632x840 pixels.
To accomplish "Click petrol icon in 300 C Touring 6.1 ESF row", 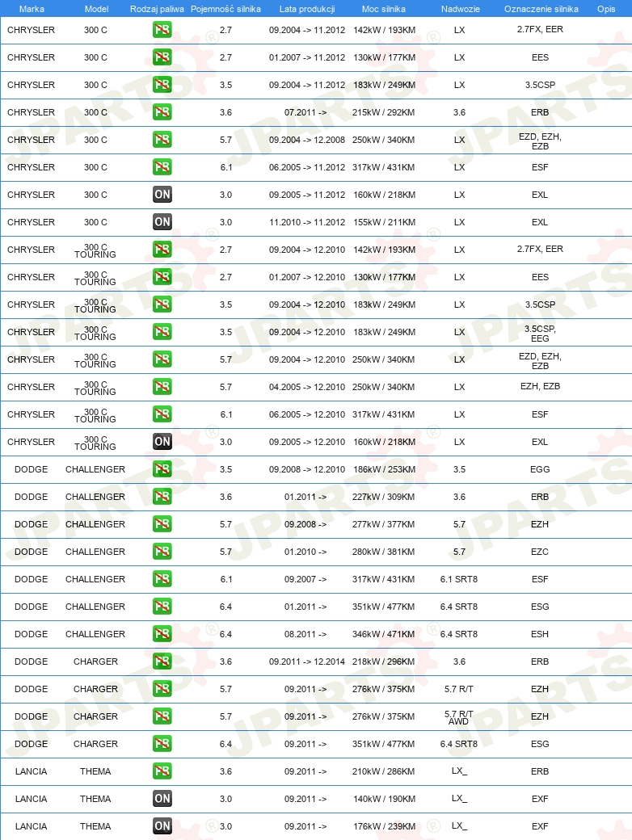I will tap(162, 414).
